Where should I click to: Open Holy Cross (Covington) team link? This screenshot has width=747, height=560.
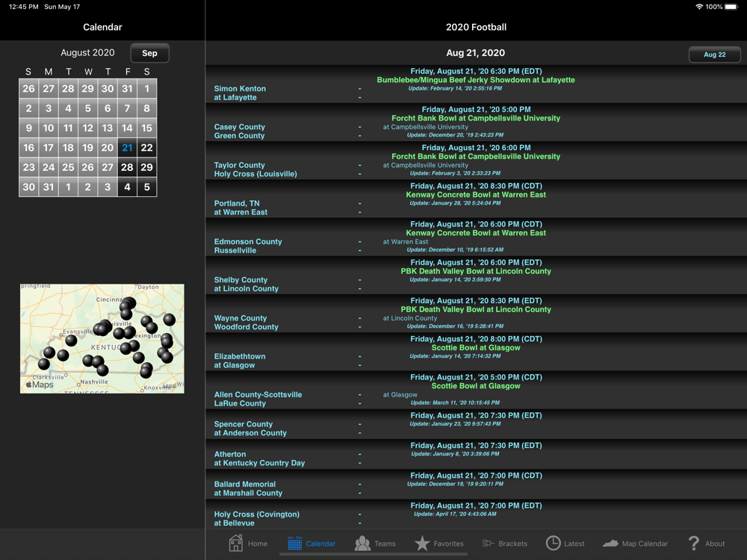tap(257, 514)
